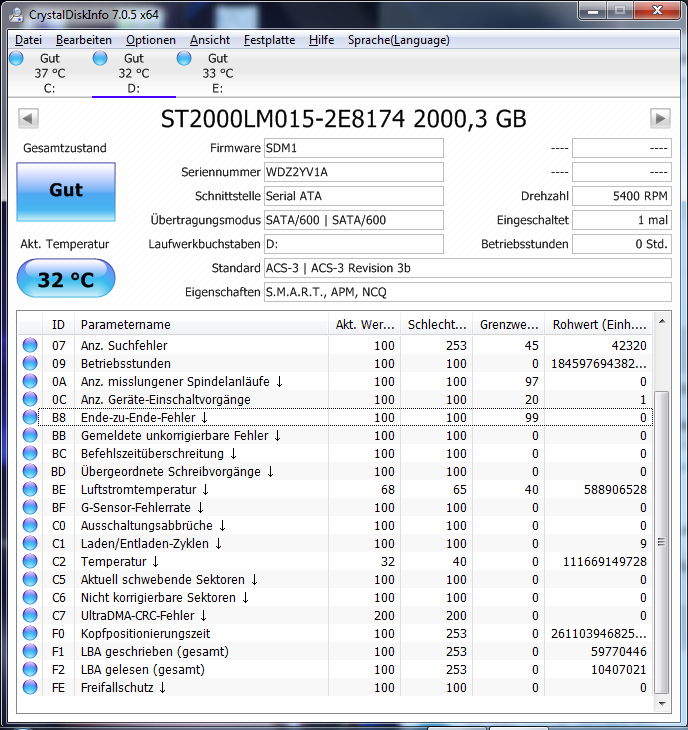Click status icon of Anz. Geräte-Einschaltvorgänge
Image resolution: width=688 pixels, height=730 pixels.
pyautogui.click(x=30, y=399)
